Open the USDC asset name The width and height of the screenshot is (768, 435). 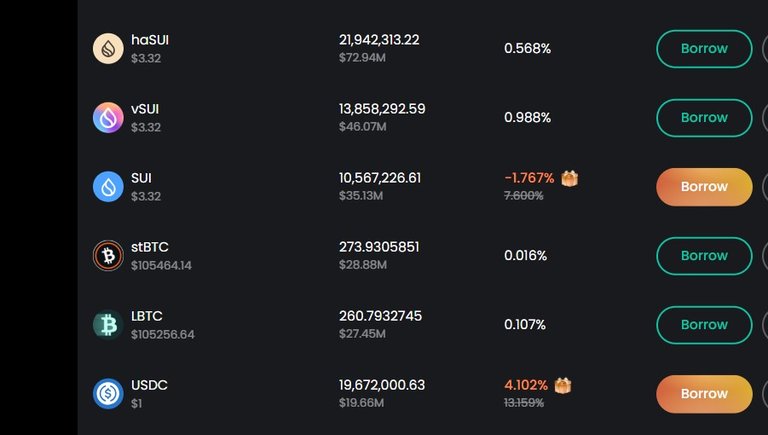pos(149,385)
